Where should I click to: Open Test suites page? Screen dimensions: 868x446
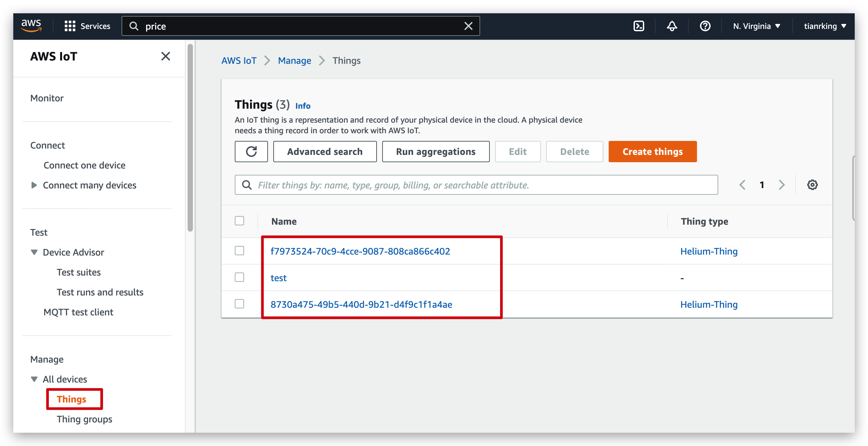tap(78, 272)
